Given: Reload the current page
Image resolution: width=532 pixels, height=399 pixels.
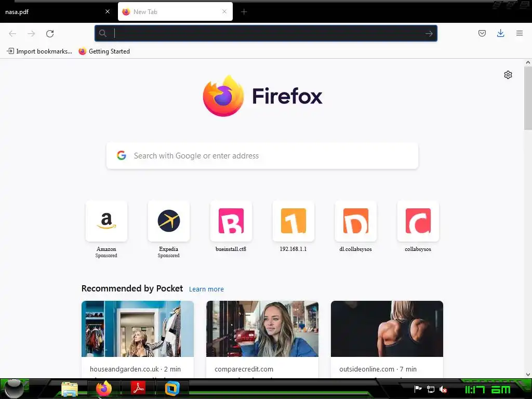Looking at the screenshot, I should [50, 34].
